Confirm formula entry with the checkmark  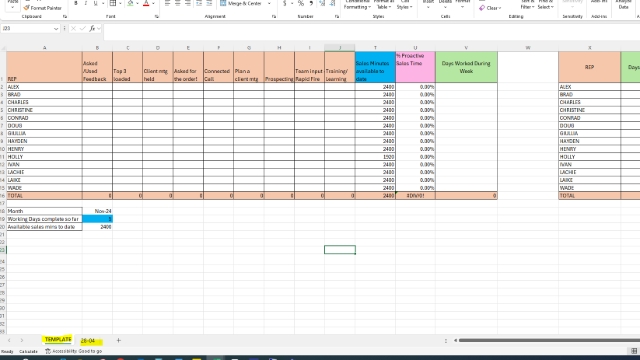click(x=83, y=28)
